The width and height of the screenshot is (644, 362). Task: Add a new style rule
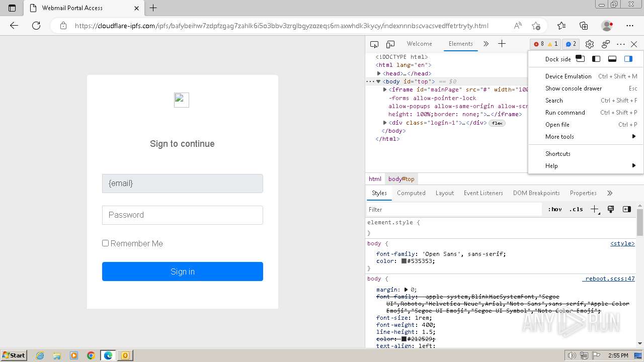tap(595, 210)
